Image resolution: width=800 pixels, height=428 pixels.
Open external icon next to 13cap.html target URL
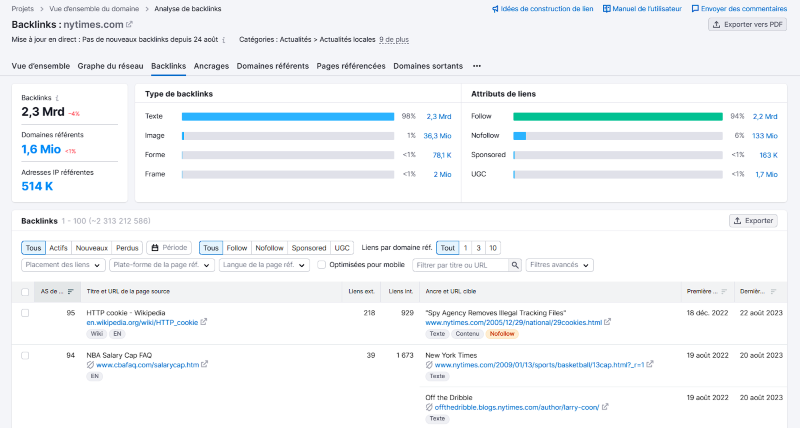[x=650, y=364]
